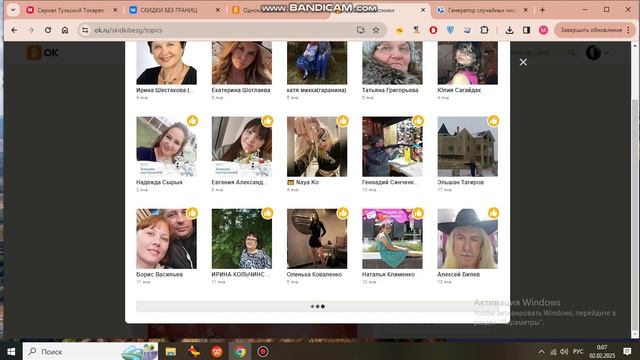Open Эльшан Тагиров profile link
This screenshot has width=640, height=360.
coord(460,182)
